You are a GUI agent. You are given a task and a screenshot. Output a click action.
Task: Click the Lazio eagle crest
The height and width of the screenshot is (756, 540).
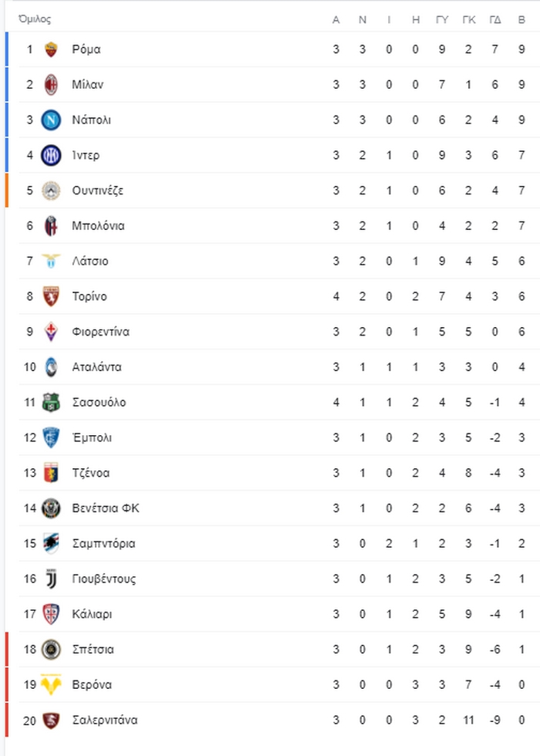coord(51,261)
